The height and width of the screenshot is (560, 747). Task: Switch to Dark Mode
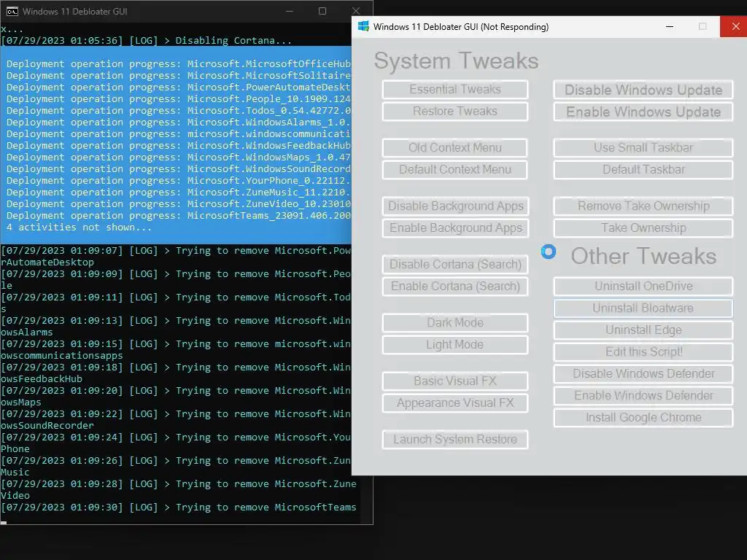(455, 323)
